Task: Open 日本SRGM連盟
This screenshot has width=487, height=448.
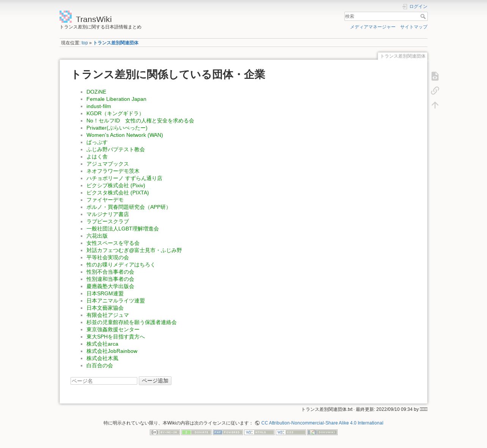Action: [105, 293]
